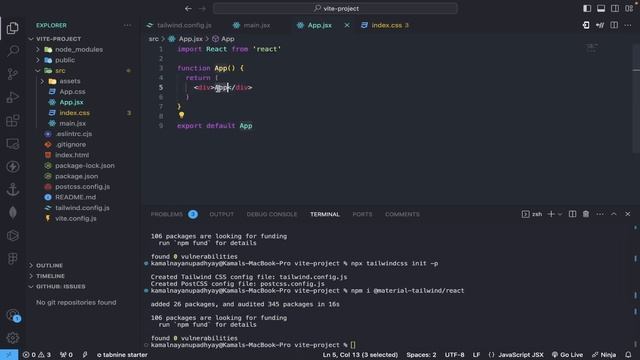640x360 pixels.
Task: Open the anchor icon view in activity bar
Action: tap(13, 189)
